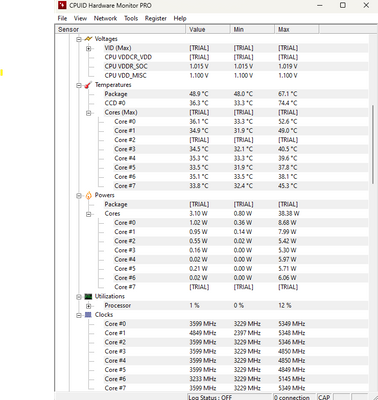Click the 38.38 W max value
Screen dimensions: 378x400
[x=289, y=214]
